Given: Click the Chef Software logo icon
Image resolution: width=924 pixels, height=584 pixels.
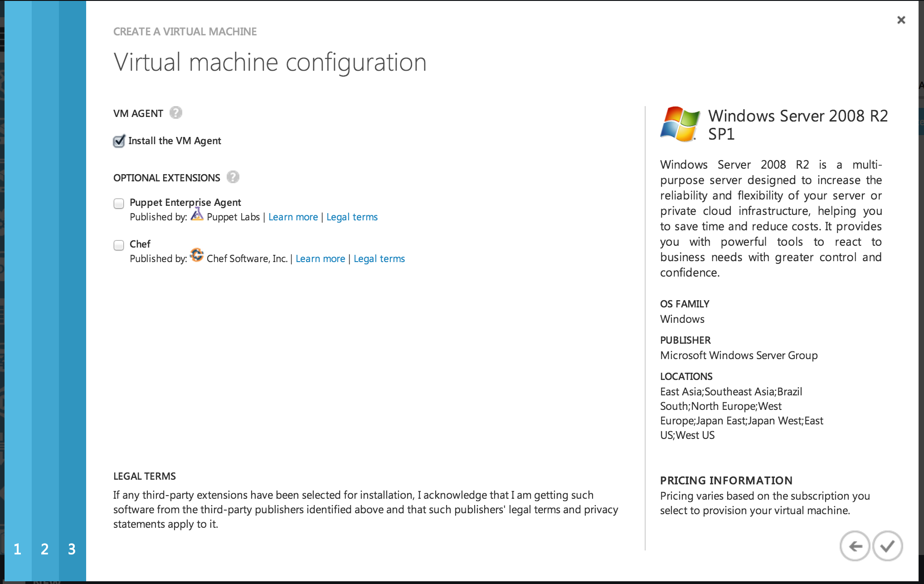Looking at the screenshot, I should [x=197, y=255].
